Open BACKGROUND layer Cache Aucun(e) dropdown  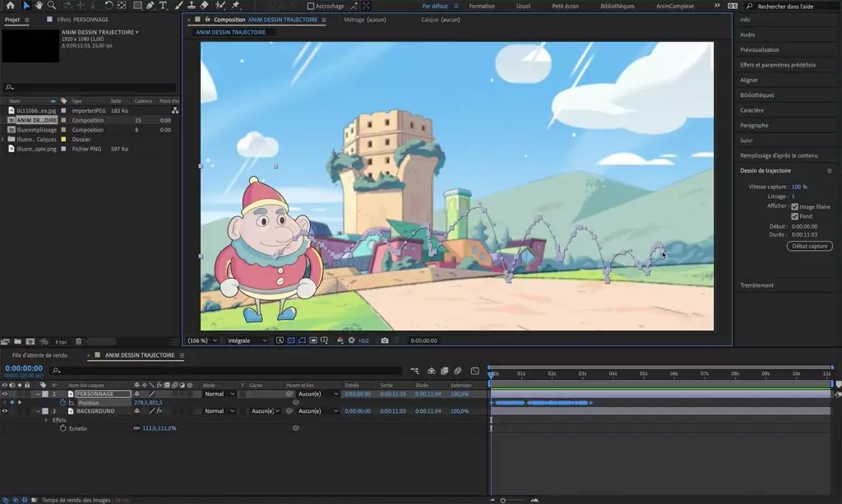[x=266, y=411]
